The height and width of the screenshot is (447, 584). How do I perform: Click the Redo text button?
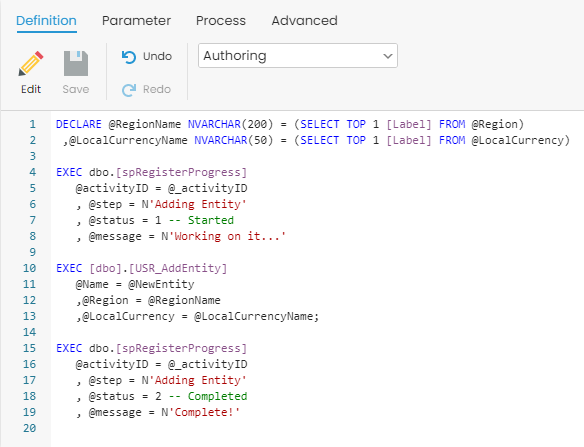(x=157, y=89)
